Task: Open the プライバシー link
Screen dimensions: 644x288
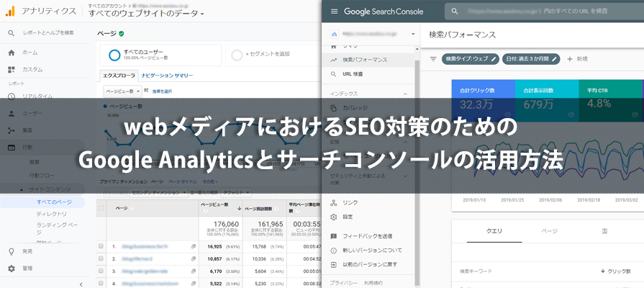Action: [343, 283]
